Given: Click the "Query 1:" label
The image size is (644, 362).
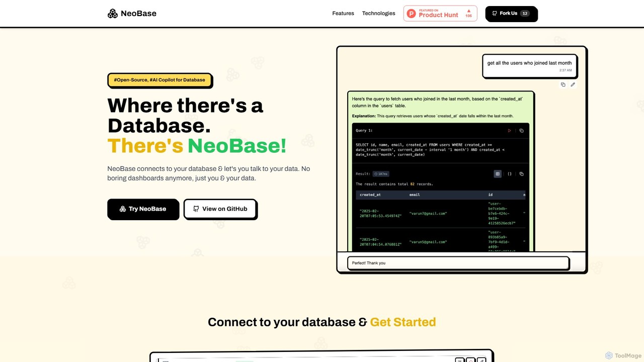Looking at the screenshot, I should (364, 131).
